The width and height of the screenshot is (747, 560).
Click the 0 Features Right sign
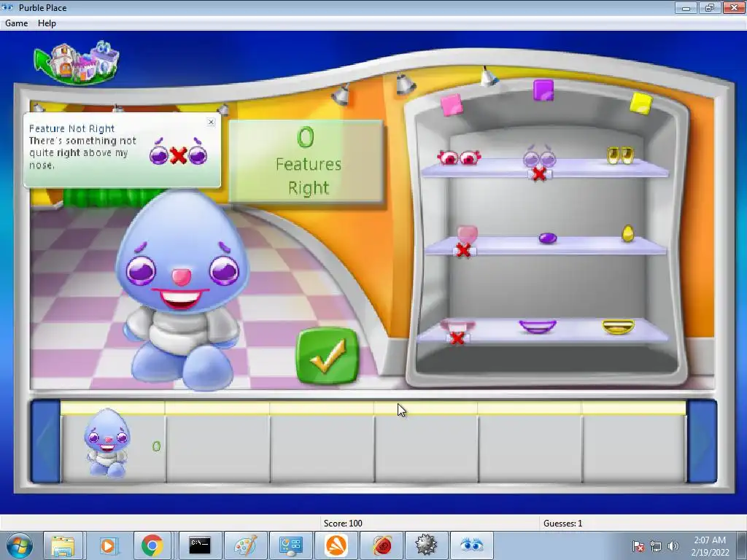click(306, 161)
